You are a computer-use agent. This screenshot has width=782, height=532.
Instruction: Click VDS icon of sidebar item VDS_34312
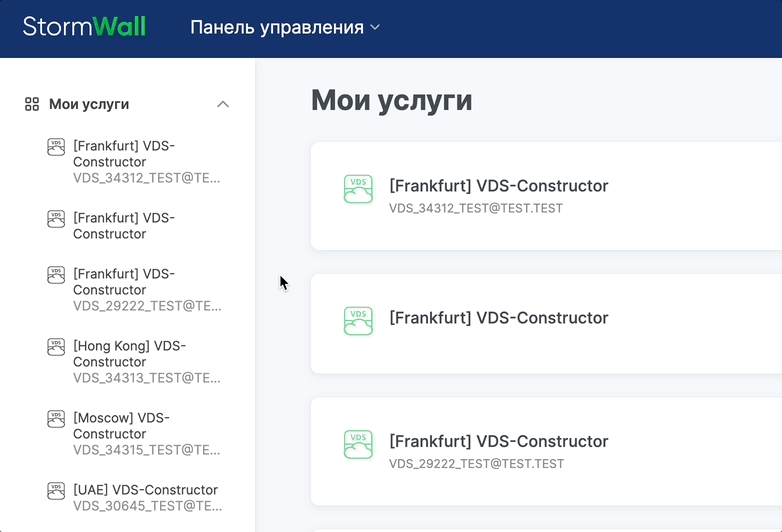[x=56, y=147]
